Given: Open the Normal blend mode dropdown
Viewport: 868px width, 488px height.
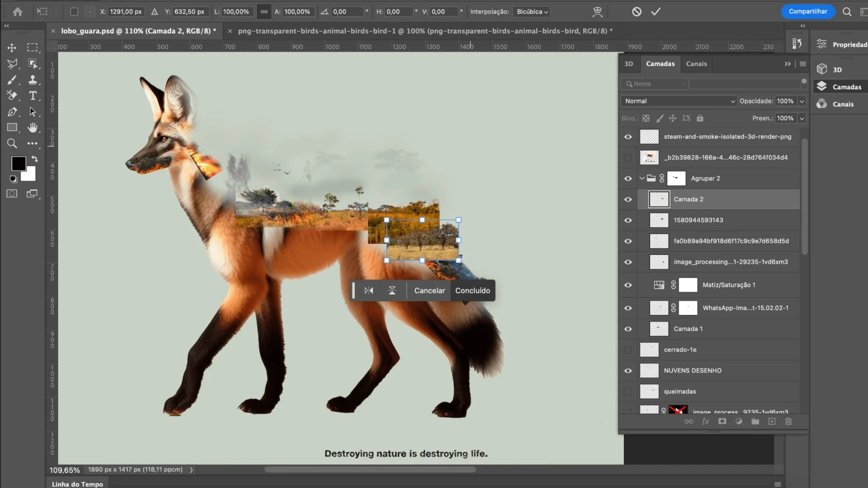Looking at the screenshot, I should tap(679, 101).
